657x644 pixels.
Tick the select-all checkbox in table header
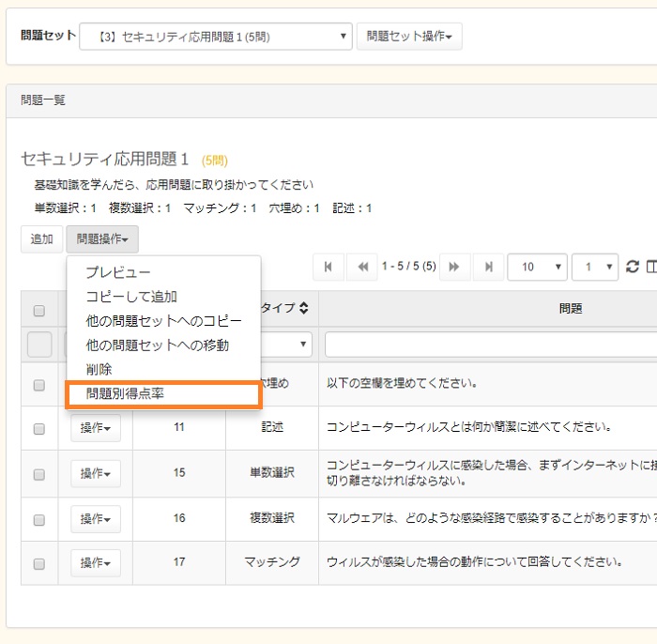point(39,311)
